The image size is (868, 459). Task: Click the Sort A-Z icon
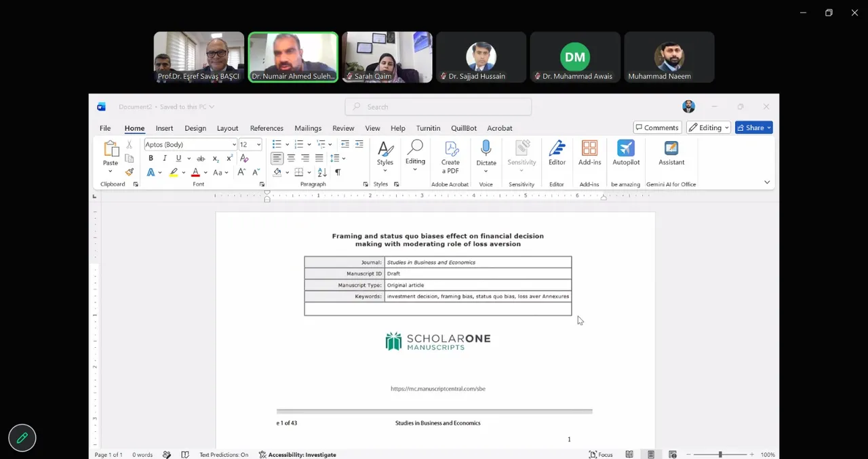pyautogui.click(x=323, y=172)
